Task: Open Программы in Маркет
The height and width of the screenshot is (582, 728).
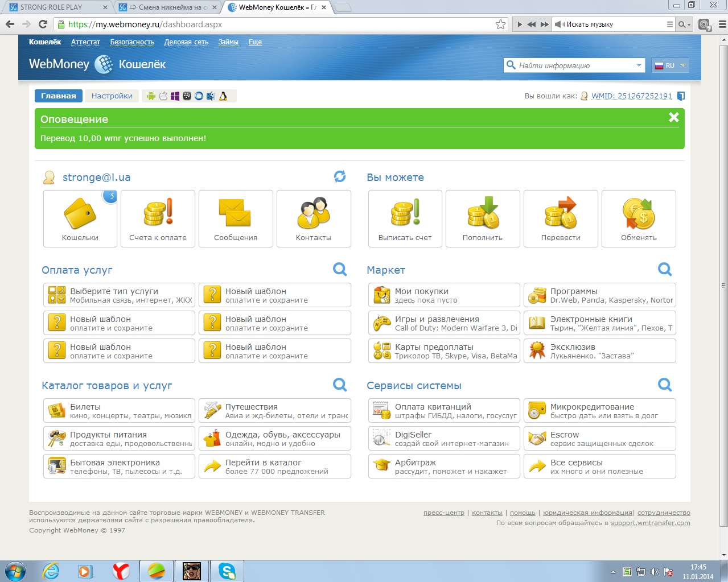Action: coord(600,295)
